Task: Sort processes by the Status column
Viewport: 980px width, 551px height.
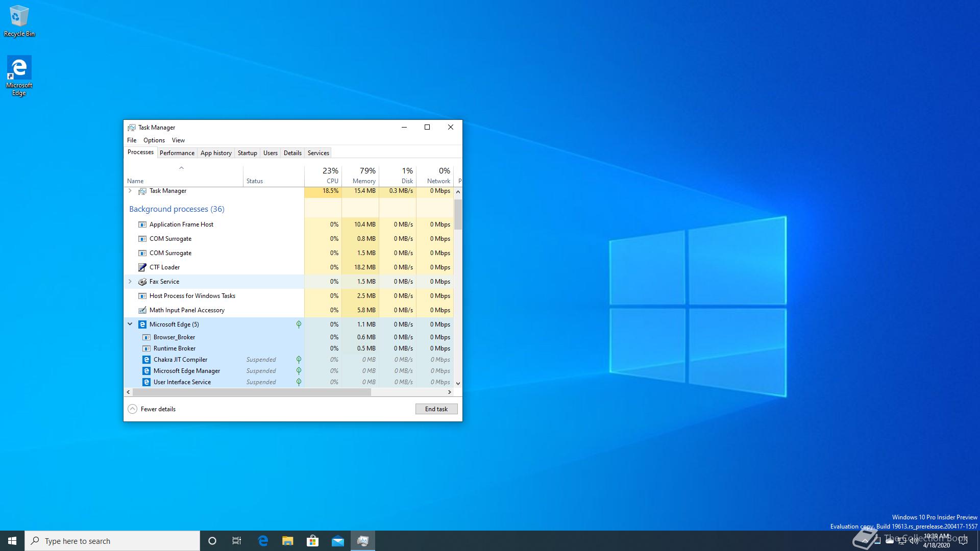Action: pyautogui.click(x=274, y=177)
